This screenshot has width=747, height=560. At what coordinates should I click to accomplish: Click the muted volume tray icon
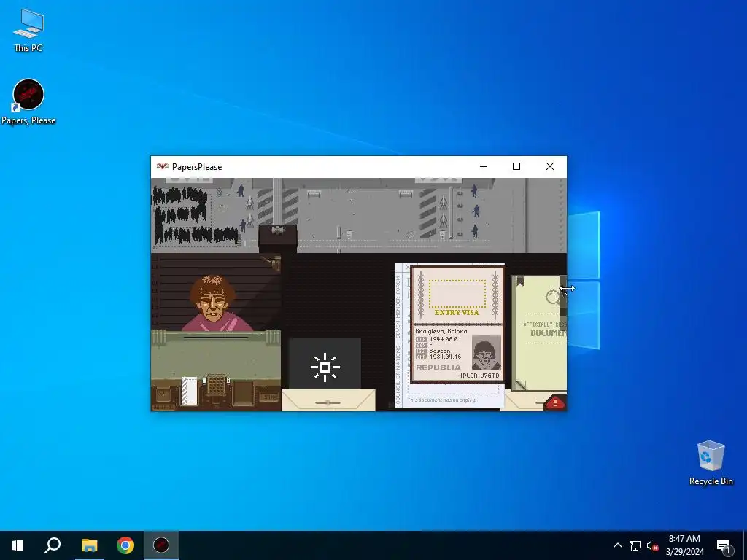click(652, 545)
